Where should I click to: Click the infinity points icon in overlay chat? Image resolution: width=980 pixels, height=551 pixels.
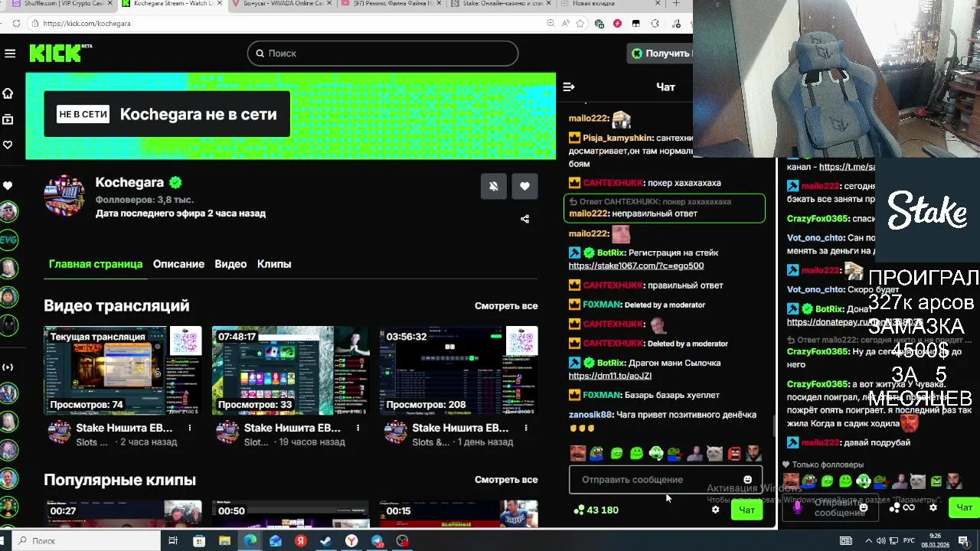click(909, 507)
